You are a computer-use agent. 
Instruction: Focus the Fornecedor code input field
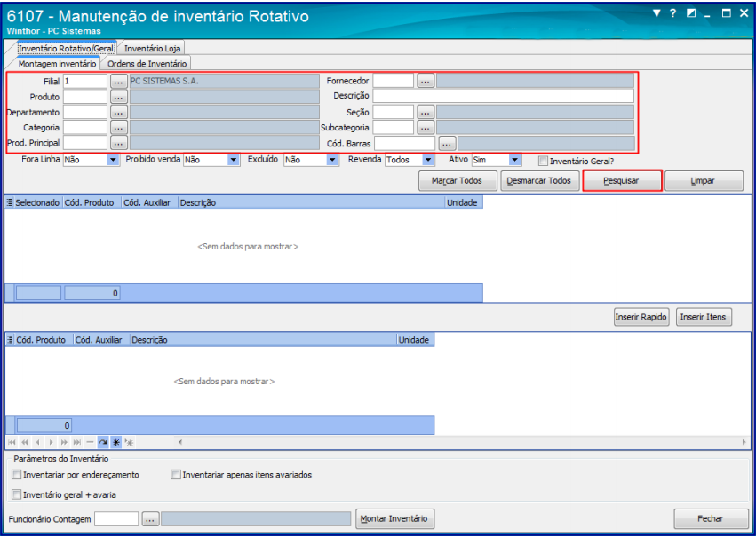coord(393,81)
